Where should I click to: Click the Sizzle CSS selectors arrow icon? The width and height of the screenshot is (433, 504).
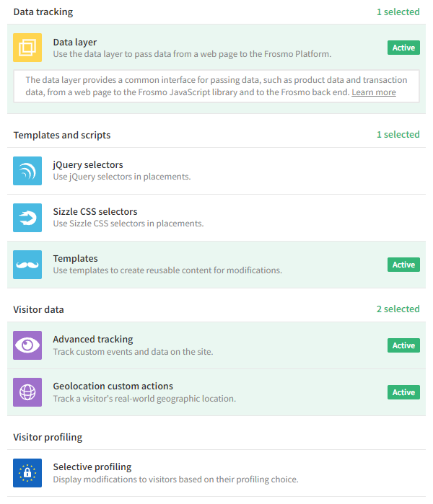coord(27,218)
